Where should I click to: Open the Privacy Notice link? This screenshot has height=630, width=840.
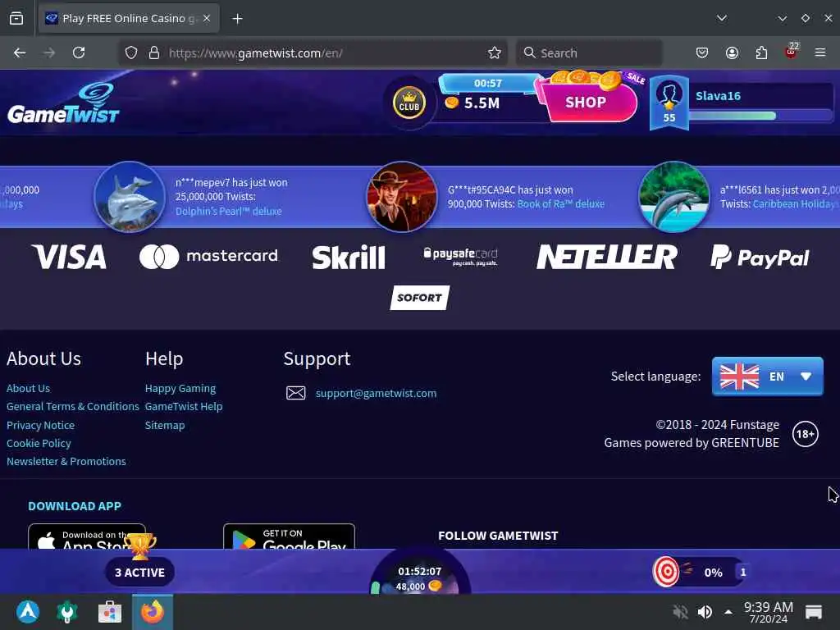(41, 426)
